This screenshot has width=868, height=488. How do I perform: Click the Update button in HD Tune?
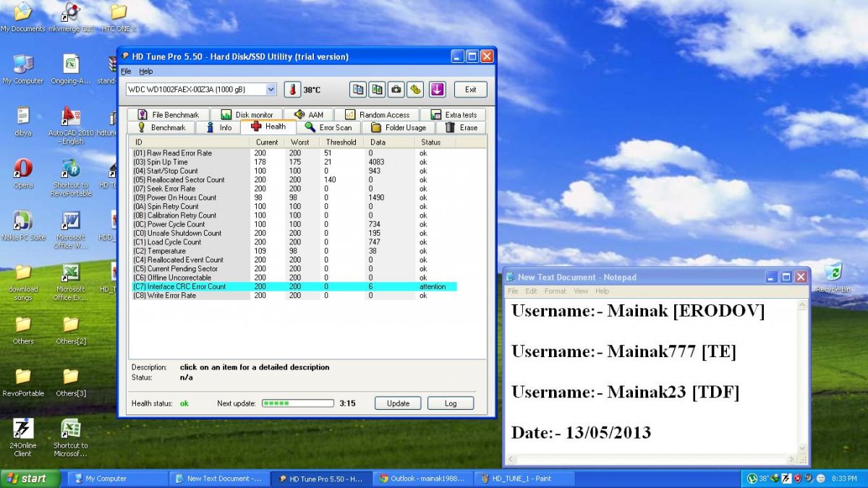point(398,403)
